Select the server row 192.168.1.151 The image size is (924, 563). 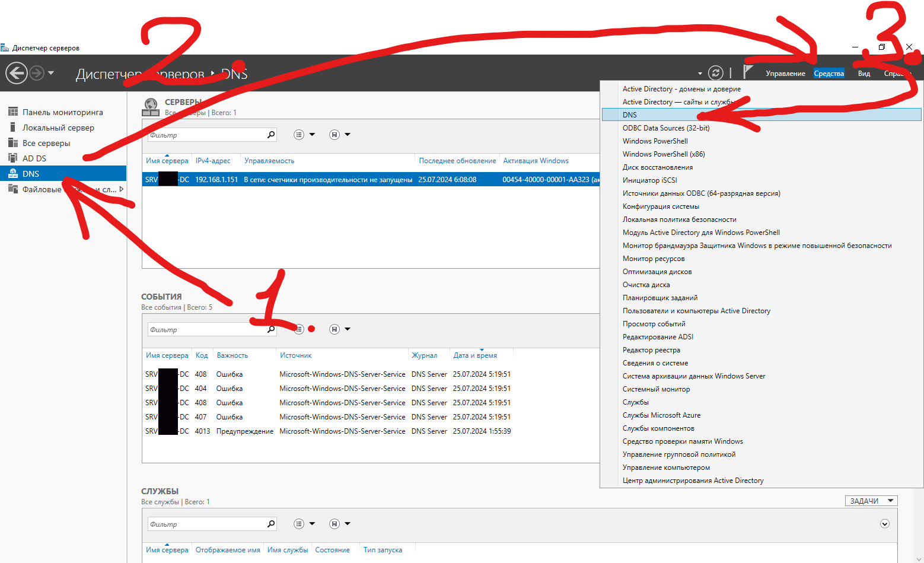coord(371,179)
